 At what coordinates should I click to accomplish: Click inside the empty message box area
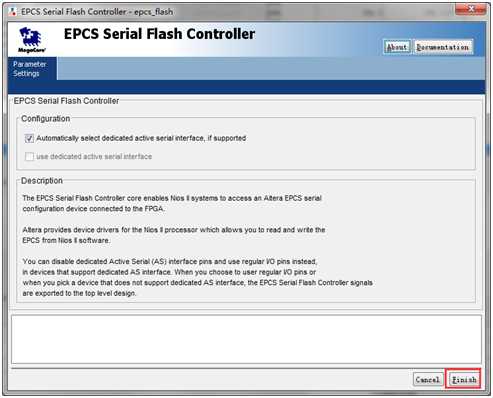(x=246, y=339)
